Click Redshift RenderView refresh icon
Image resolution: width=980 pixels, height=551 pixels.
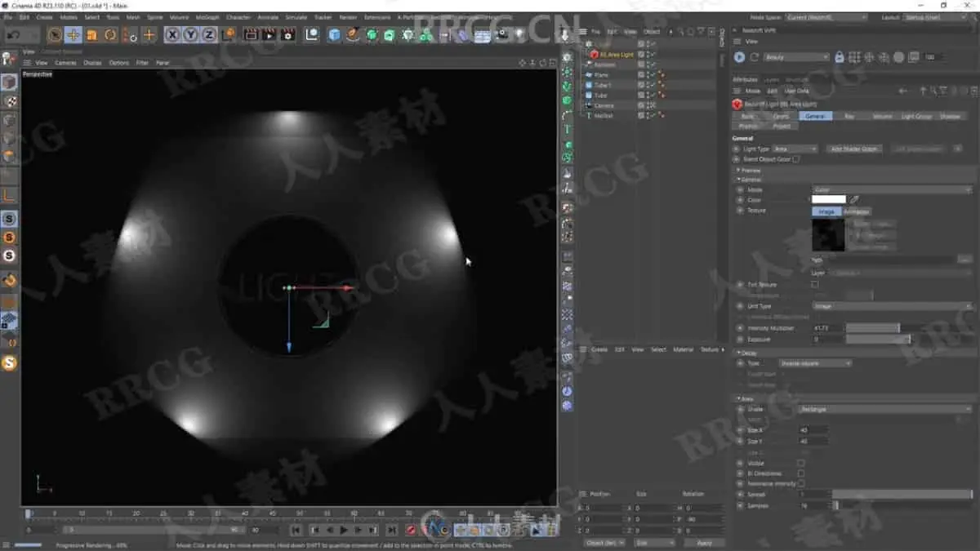click(x=754, y=57)
